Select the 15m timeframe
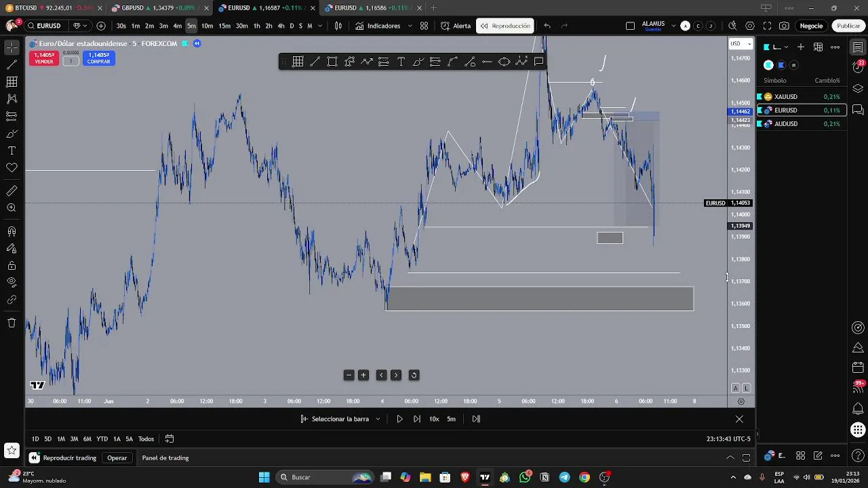The width and height of the screenshot is (868, 488). point(224,26)
